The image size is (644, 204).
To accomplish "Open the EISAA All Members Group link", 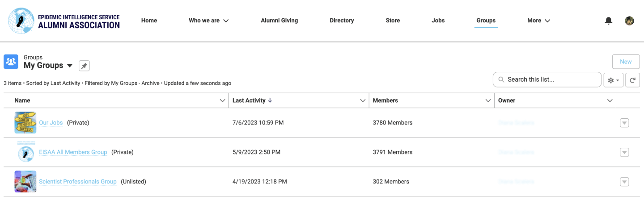I will [73, 152].
